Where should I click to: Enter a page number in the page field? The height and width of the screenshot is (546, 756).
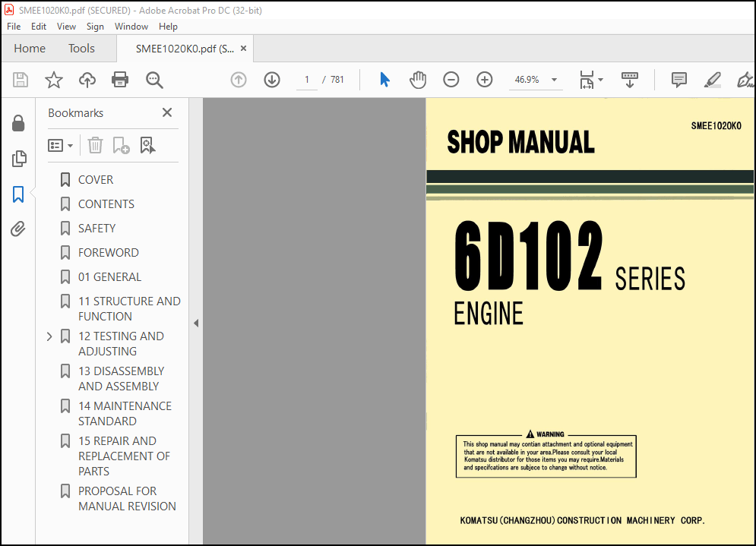(306, 79)
